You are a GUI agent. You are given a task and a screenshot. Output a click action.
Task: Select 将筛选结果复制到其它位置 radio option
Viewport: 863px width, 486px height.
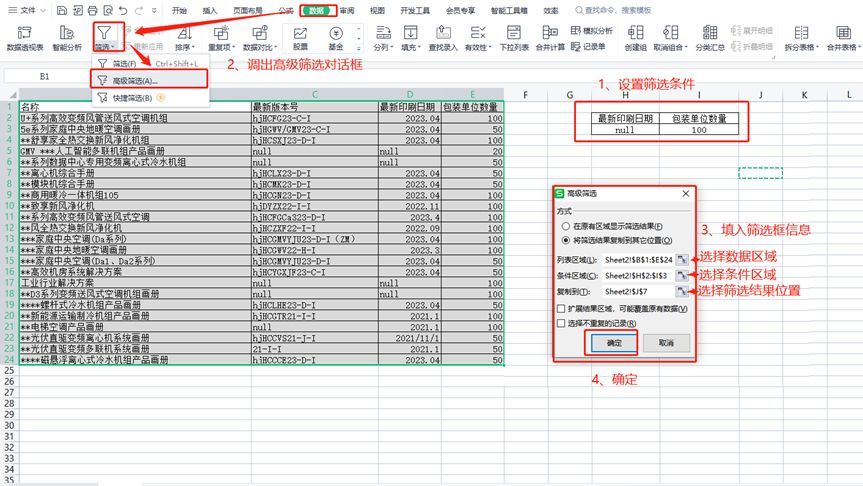pos(565,241)
